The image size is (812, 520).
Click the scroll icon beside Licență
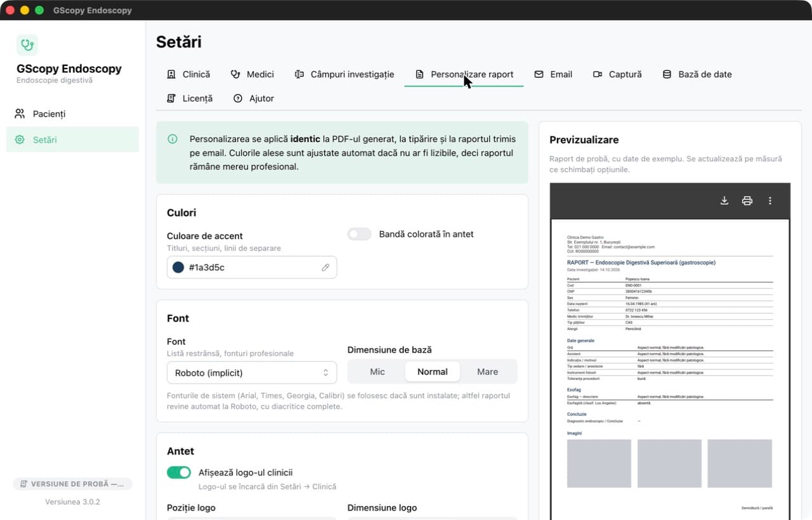click(x=171, y=98)
